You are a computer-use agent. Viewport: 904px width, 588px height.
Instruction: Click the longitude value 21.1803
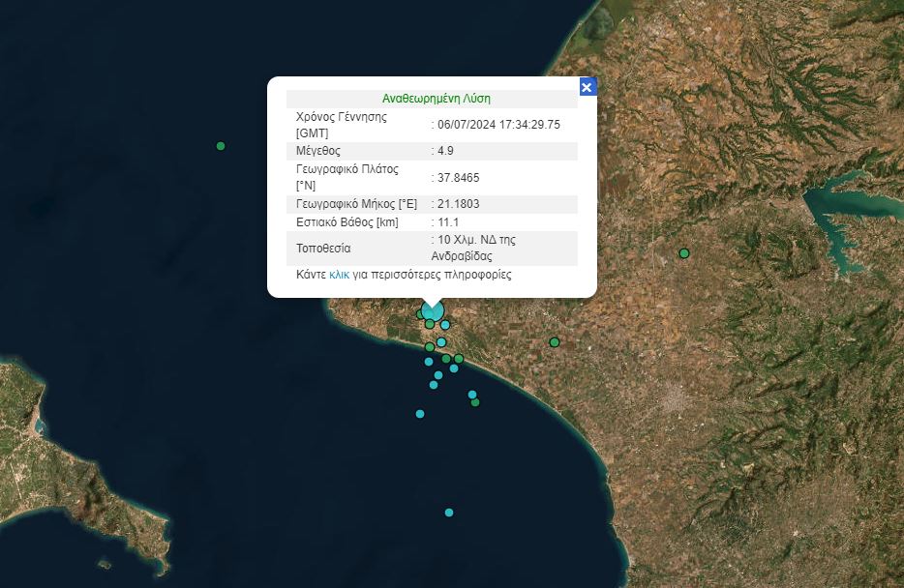pyautogui.click(x=459, y=204)
